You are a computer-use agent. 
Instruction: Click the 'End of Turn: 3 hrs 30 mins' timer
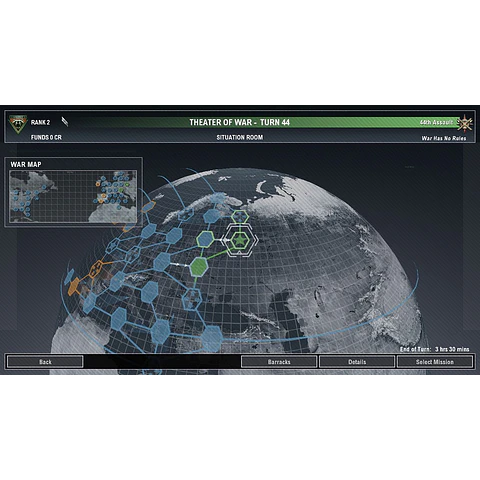(x=434, y=349)
